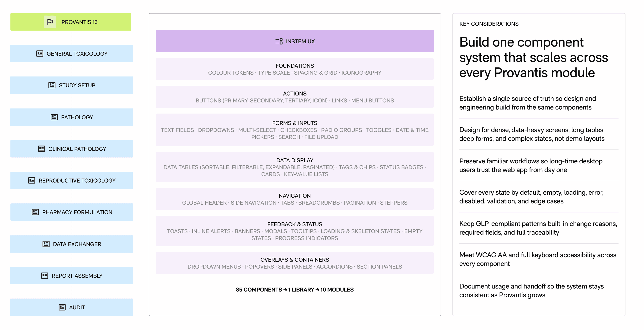
Task: Click the global header and tabs list
Action: point(295,203)
